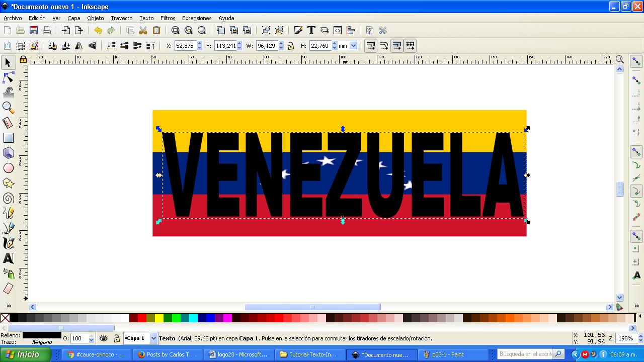Switch to the logo23 Microsoft Word window

239,354
